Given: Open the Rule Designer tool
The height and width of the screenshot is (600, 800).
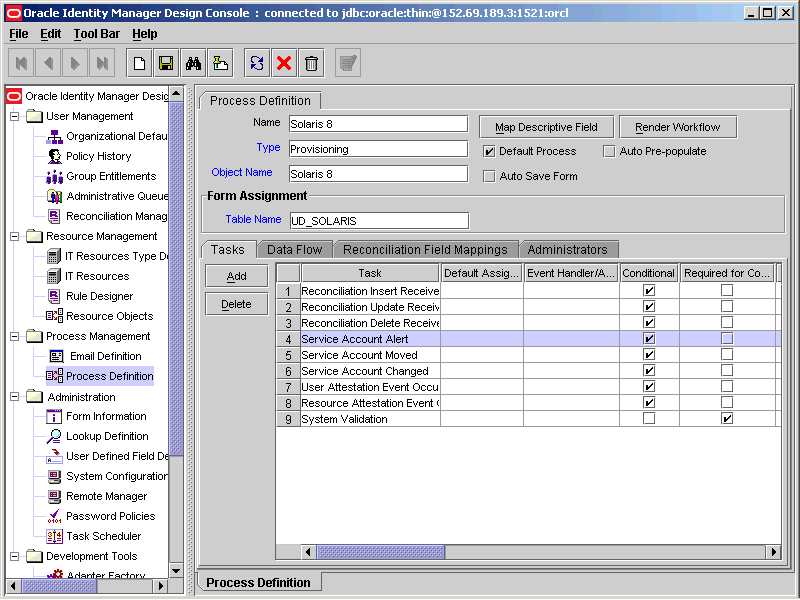Looking at the screenshot, I should point(98,296).
